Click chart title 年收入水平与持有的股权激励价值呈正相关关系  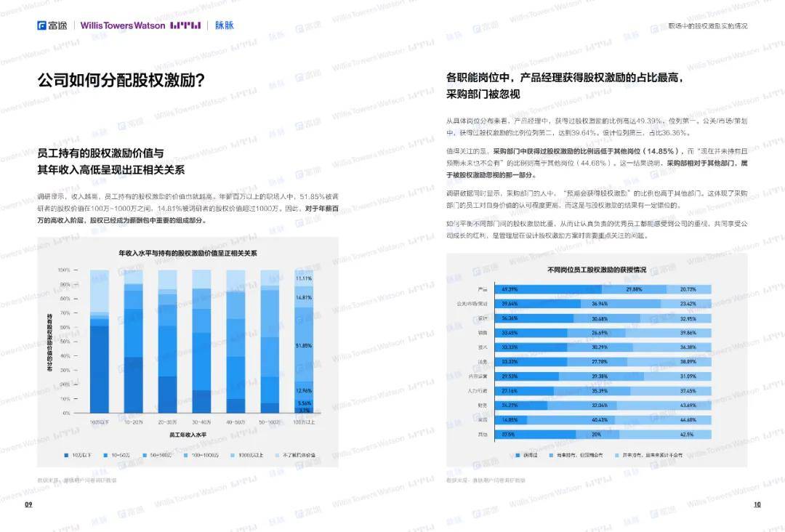188,253
